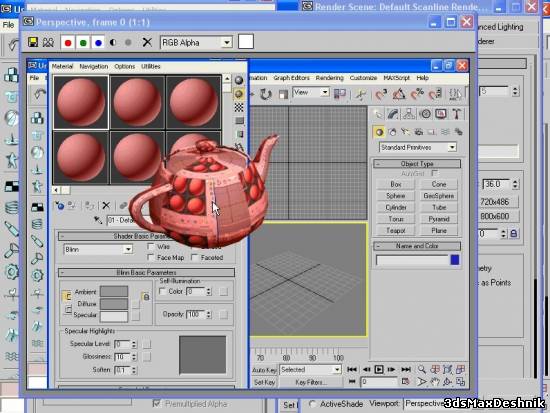550x413 pixels.
Task: Click the blue object color swatch
Action: (455, 260)
